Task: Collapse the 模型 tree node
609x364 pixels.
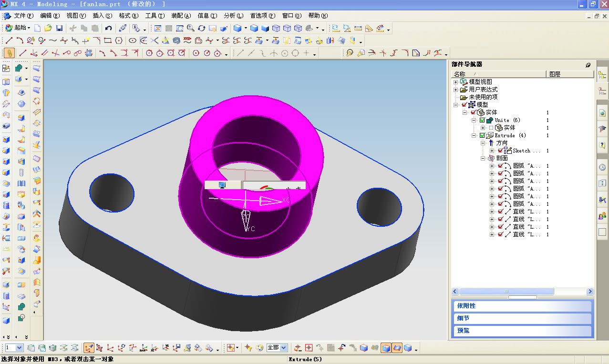Action: tap(455, 105)
